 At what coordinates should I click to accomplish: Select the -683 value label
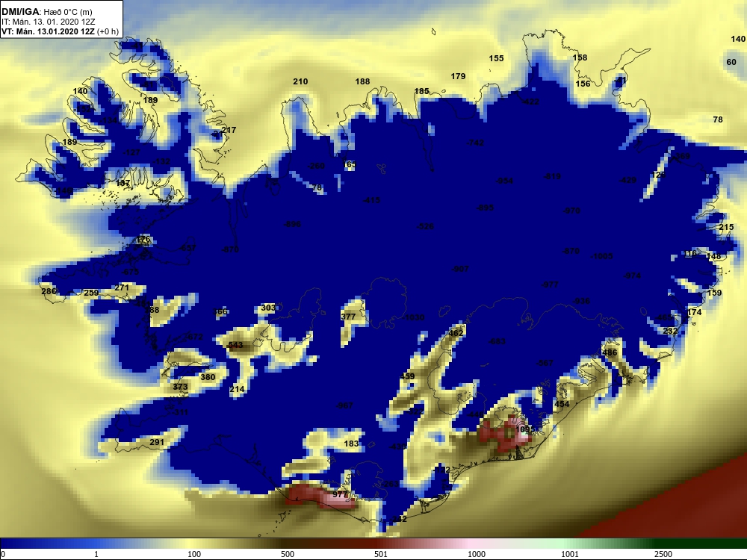tap(497, 341)
